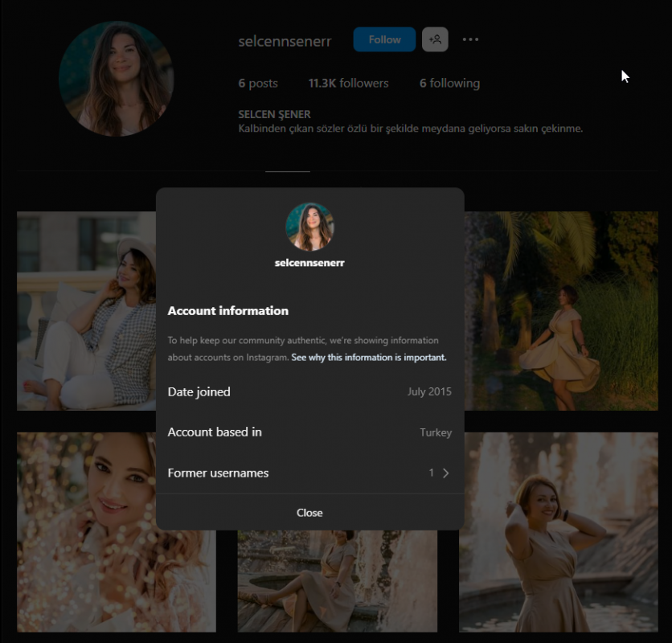The image size is (672, 643).
Task: Open the large profile picture
Action: tap(116, 79)
